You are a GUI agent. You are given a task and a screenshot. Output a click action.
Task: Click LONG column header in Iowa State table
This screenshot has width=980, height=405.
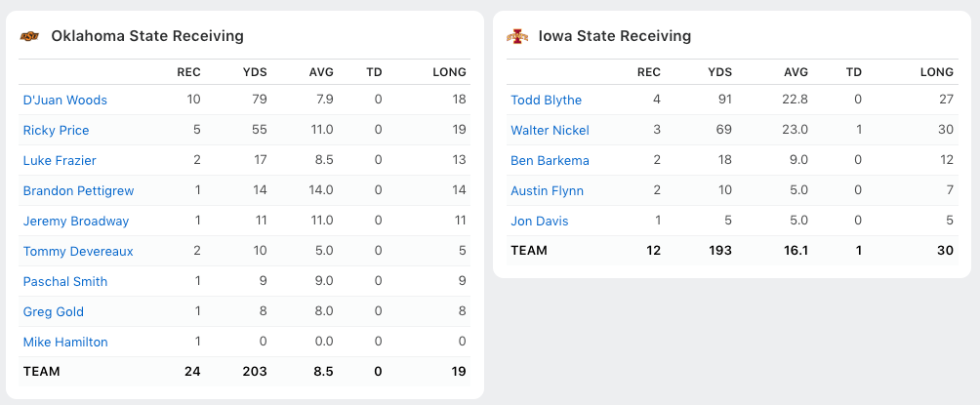[937, 72]
